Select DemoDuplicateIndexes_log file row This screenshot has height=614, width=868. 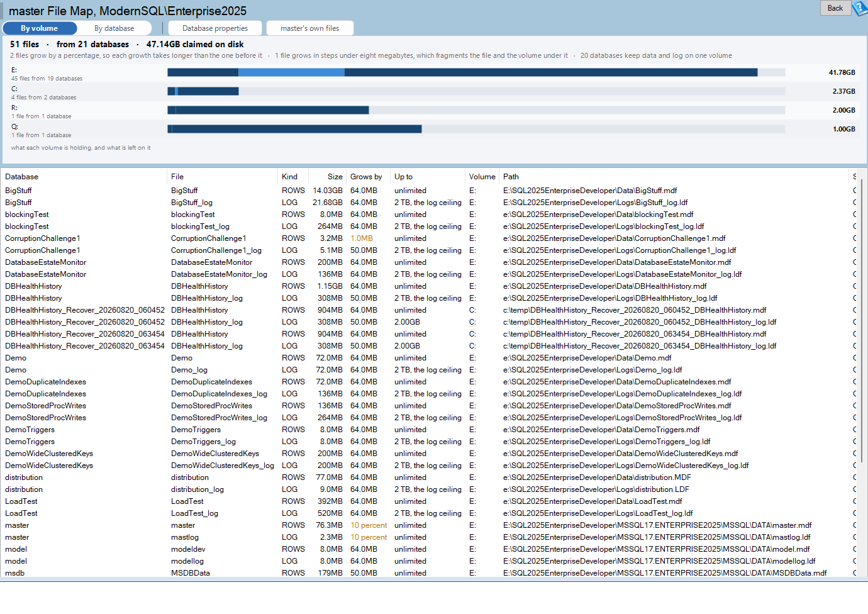pyautogui.click(x=428, y=394)
